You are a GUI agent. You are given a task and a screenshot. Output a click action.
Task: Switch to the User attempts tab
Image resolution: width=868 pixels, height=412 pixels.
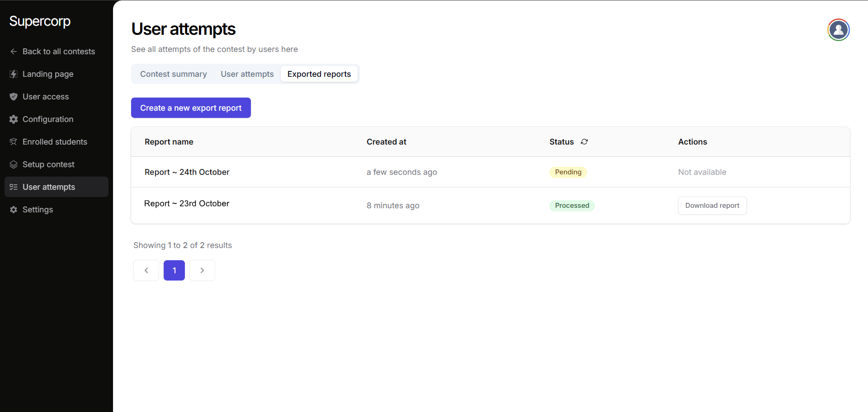click(247, 74)
